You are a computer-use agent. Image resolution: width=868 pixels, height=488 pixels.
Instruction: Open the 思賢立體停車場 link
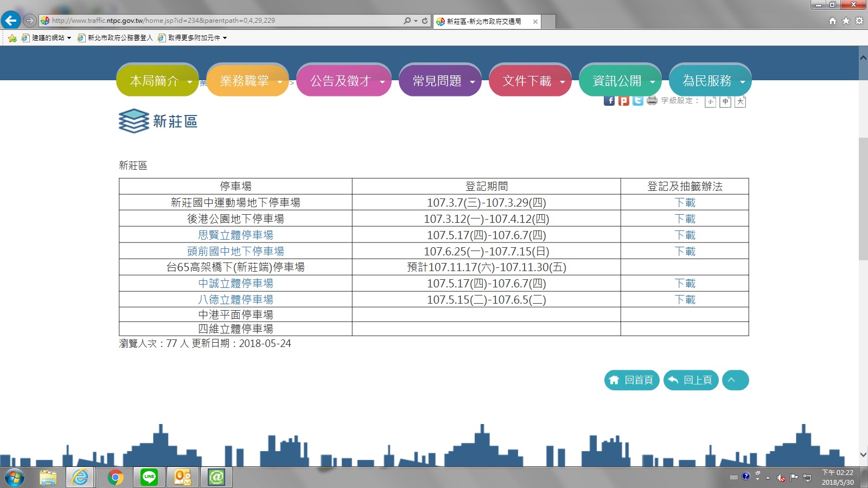[235, 235]
